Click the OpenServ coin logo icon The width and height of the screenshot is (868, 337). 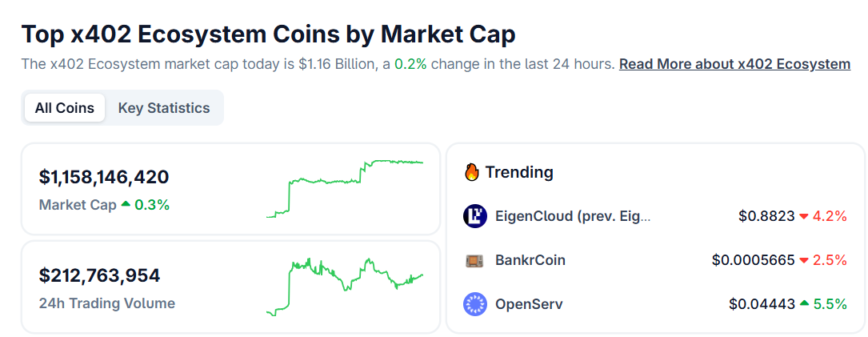[x=475, y=304]
